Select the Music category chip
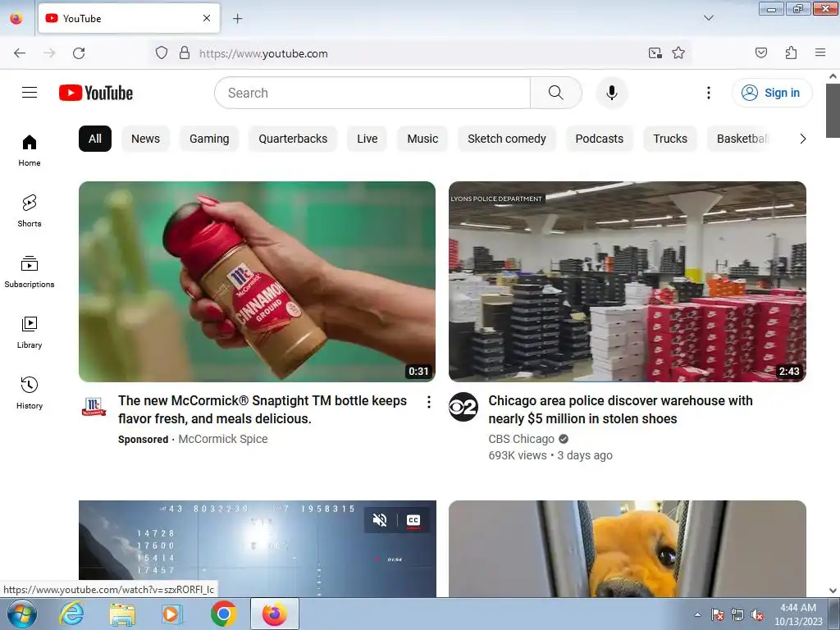The width and height of the screenshot is (840, 630). (x=422, y=139)
